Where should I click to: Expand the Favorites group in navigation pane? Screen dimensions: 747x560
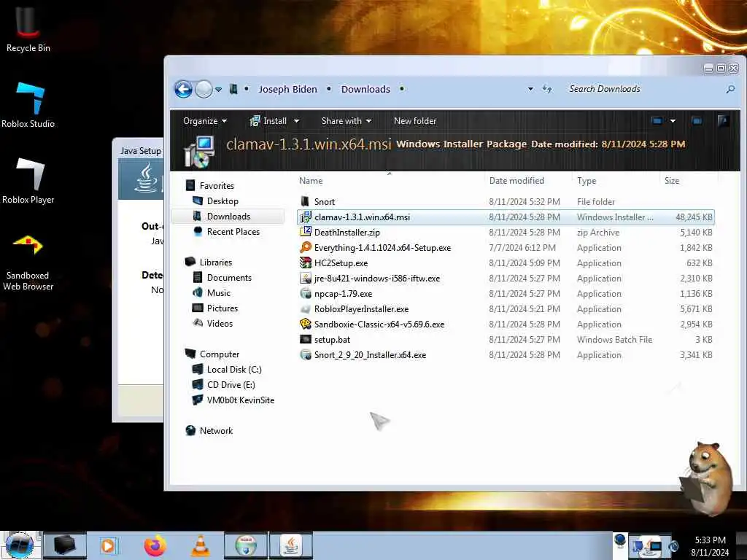point(217,186)
